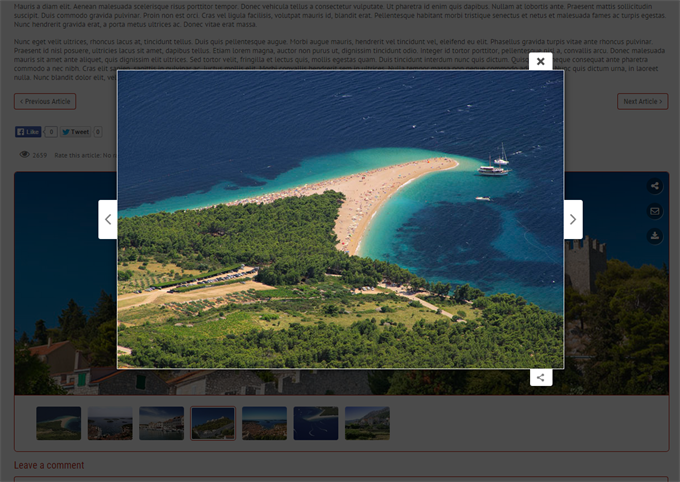This screenshot has width=680, height=482.
Task: Select seventh thumbnail of mountain coast
Action: 367,423
